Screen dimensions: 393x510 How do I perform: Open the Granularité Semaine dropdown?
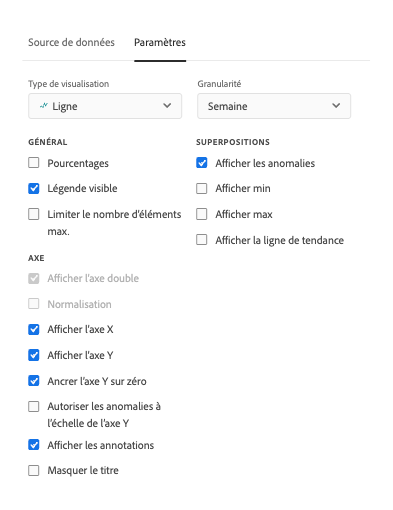click(x=274, y=106)
